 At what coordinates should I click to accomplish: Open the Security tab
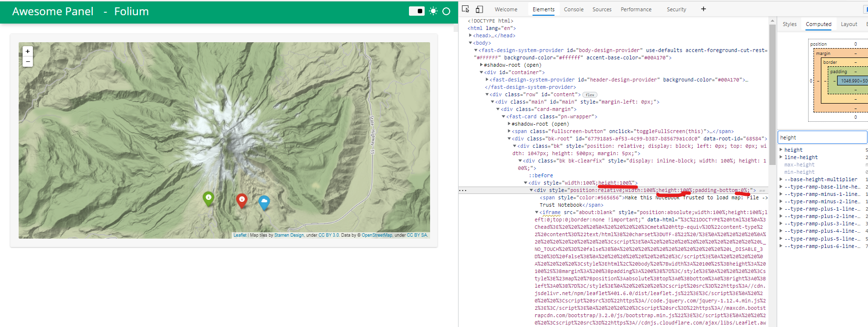click(676, 9)
